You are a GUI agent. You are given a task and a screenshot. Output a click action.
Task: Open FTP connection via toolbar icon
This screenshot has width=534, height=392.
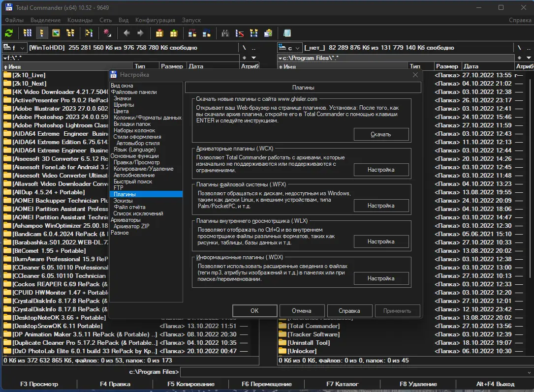pyautogui.click(x=192, y=33)
